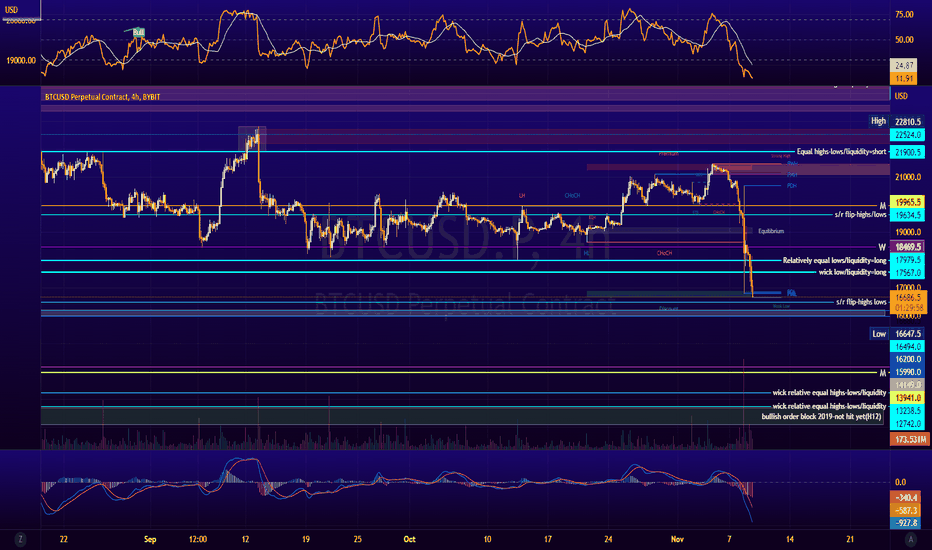Select the 21000.0 price axis level

tap(908, 177)
